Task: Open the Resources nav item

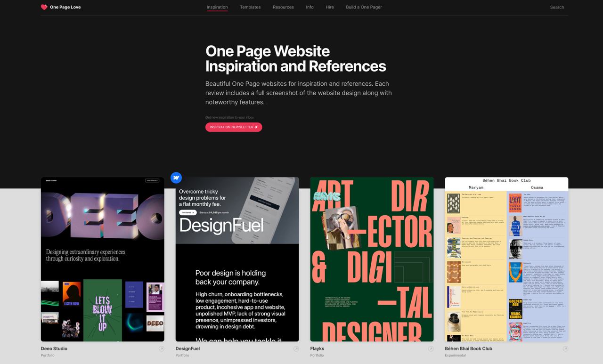Action: coord(283,7)
